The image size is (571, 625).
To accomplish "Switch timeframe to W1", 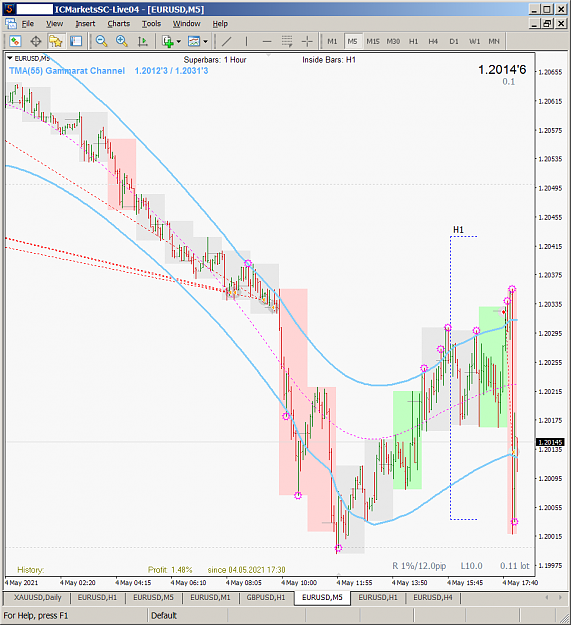I will point(474,41).
